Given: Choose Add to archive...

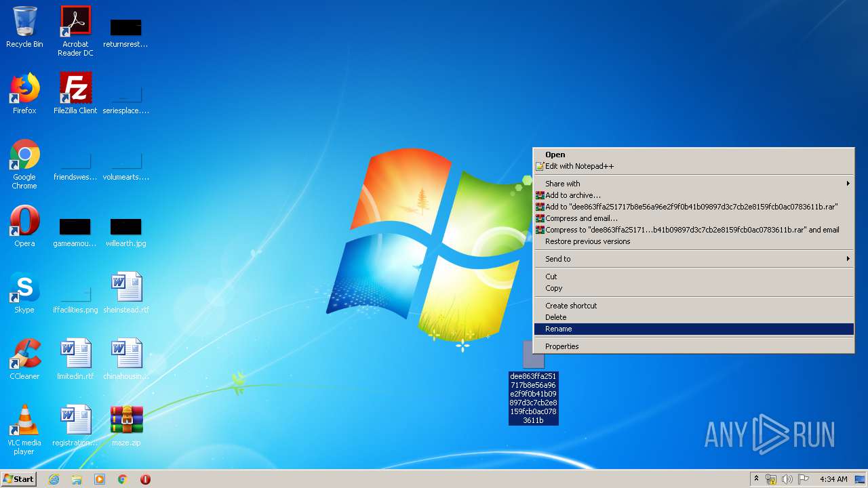Looking at the screenshot, I should [x=694, y=195].
